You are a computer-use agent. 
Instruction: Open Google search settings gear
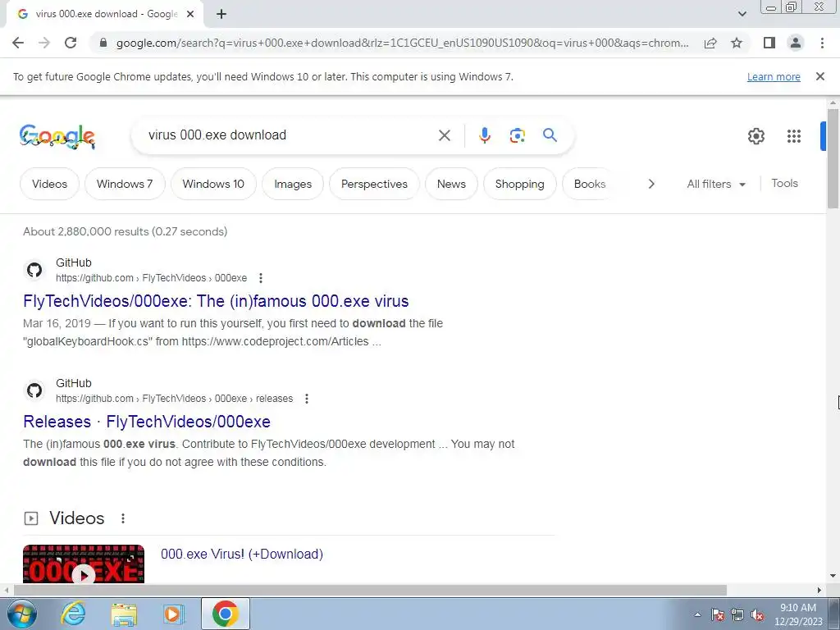[x=756, y=136]
